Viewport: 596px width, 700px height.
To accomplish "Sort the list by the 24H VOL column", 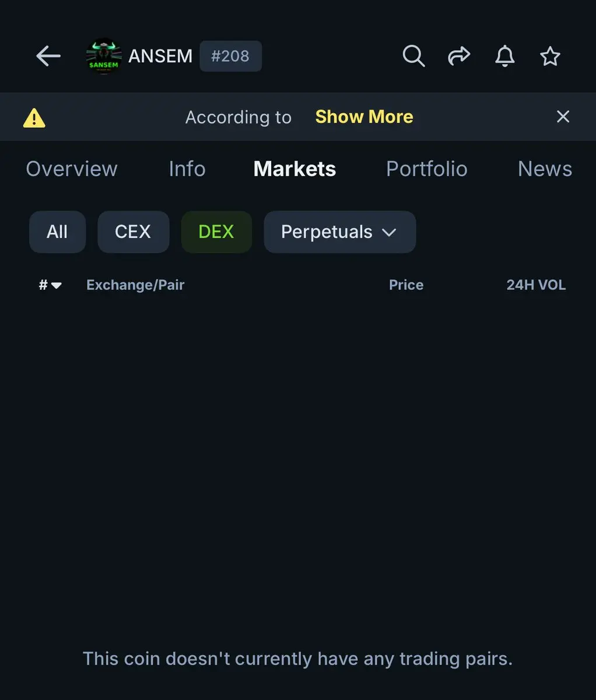I will (x=536, y=285).
